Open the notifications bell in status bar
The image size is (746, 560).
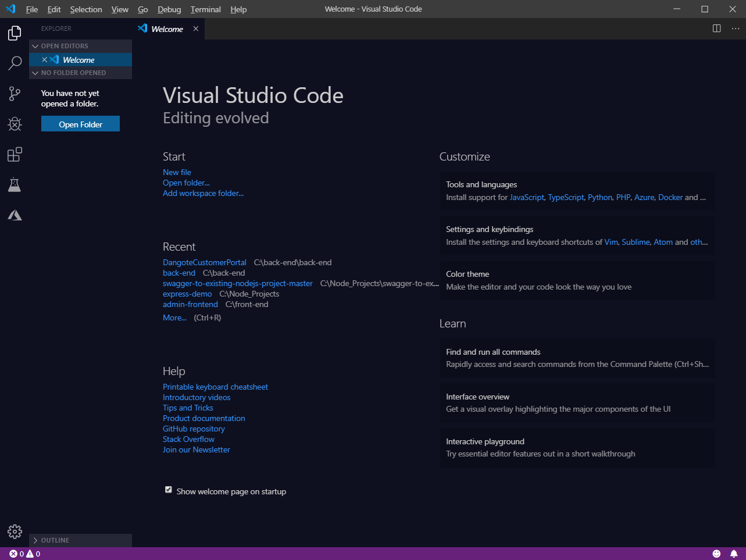[733, 553]
